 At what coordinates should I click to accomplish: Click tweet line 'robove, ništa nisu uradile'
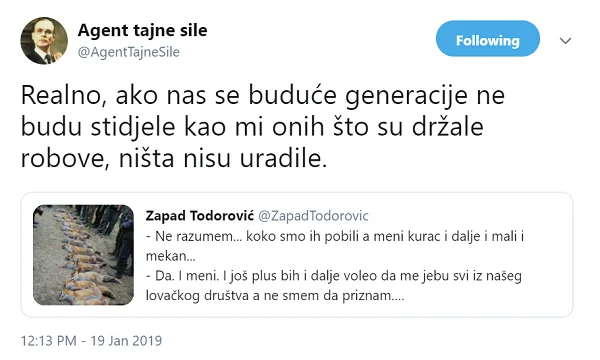tap(174, 158)
